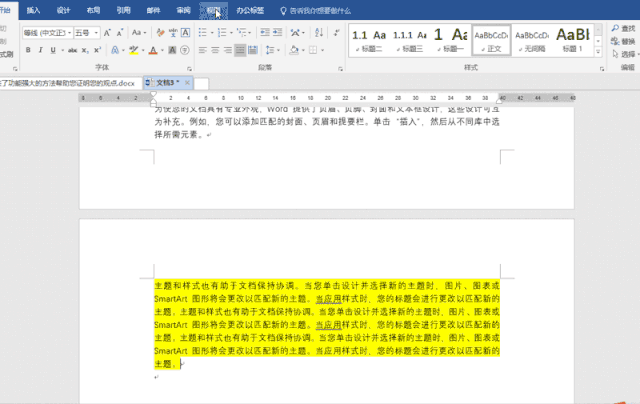640x404 pixels.
Task: Open the Review (审阅) ribbon tab
Action: tap(184, 10)
